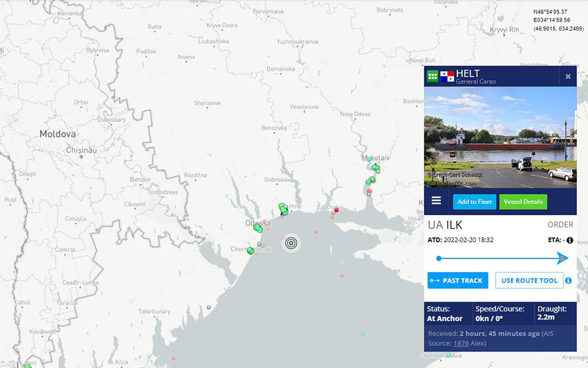Click info icon next to Use Route Tool
Screen dimensions: 588x368
[568, 280]
